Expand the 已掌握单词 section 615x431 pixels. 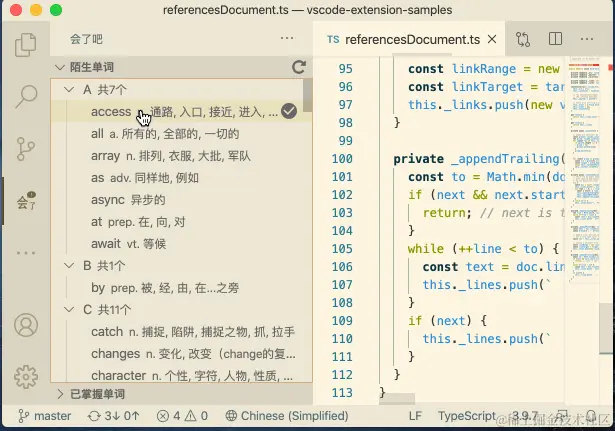pyautogui.click(x=60, y=394)
